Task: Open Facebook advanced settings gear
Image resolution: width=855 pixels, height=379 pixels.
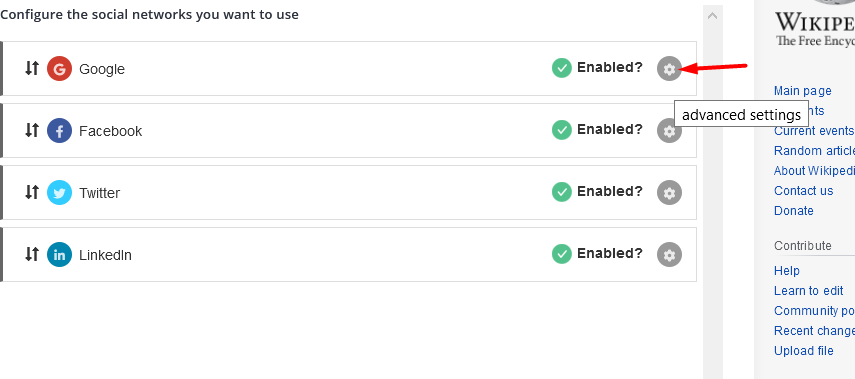Action: coord(669,131)
